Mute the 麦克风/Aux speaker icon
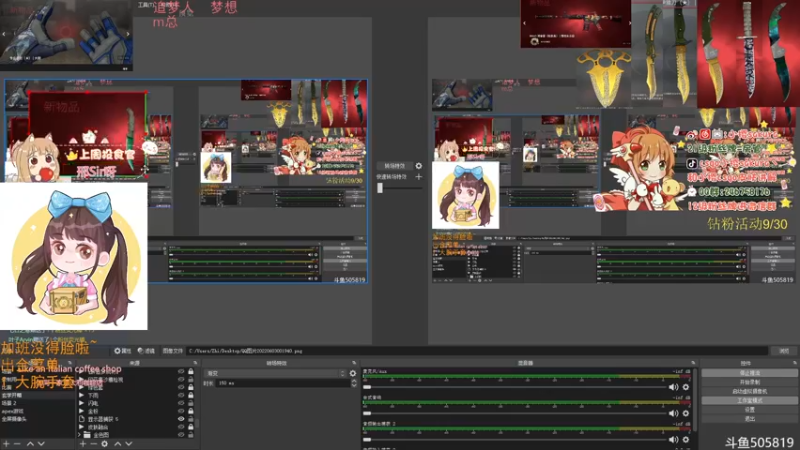 673,387
